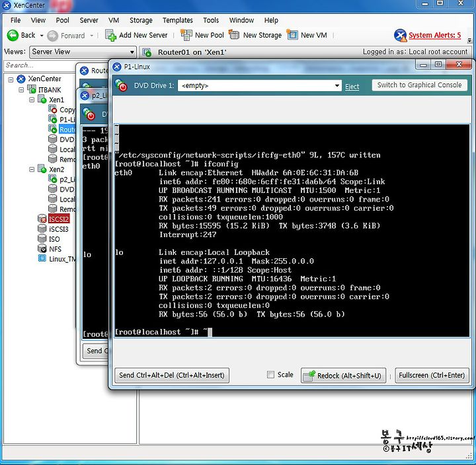Open the System Alerts: 5 link

tap(434, 35)
